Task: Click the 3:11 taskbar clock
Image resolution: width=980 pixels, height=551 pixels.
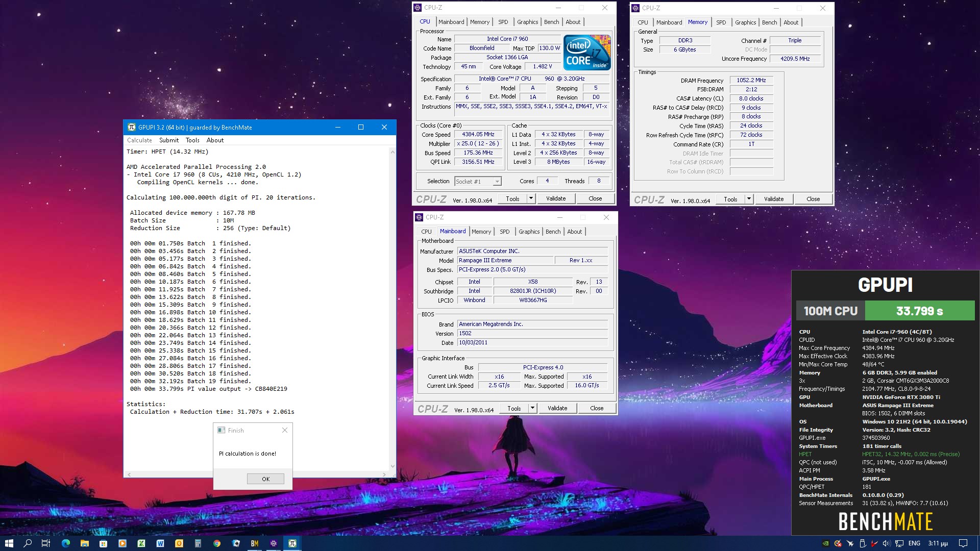Action: click(x=938, y=543)
